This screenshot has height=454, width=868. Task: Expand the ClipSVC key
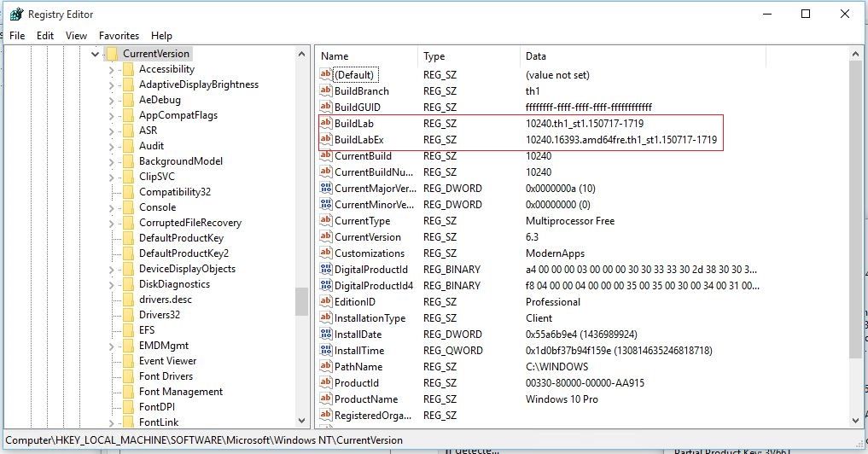point(111,178)
